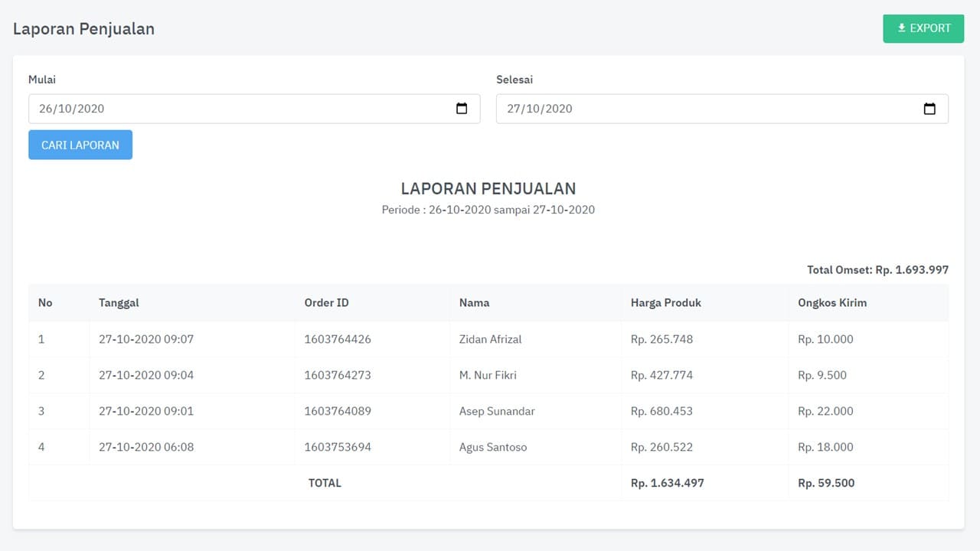Click the download icon in the Export button

(902, 28)
